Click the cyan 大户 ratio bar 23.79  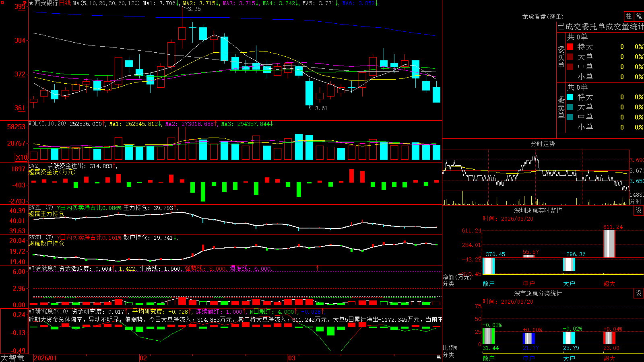point(569,338)
